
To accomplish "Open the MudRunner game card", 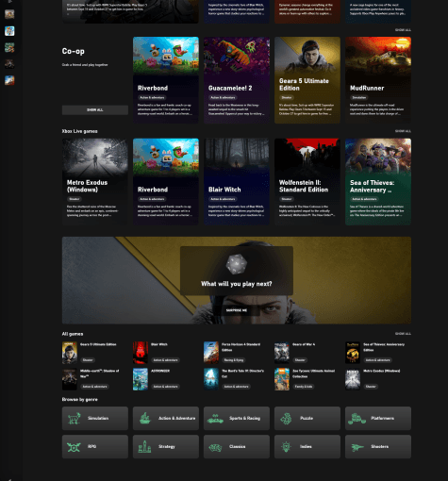I will tap(378, 80).
